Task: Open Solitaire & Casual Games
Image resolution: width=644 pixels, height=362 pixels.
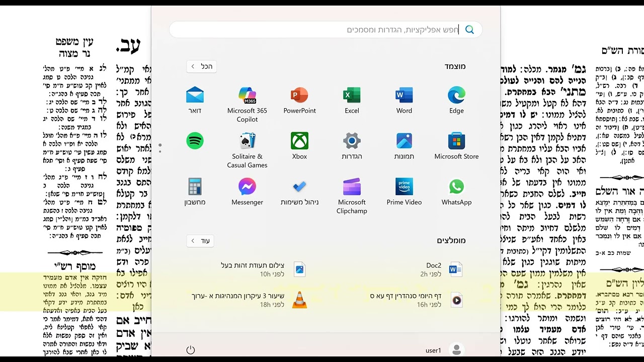Action: tap(247, 150)
